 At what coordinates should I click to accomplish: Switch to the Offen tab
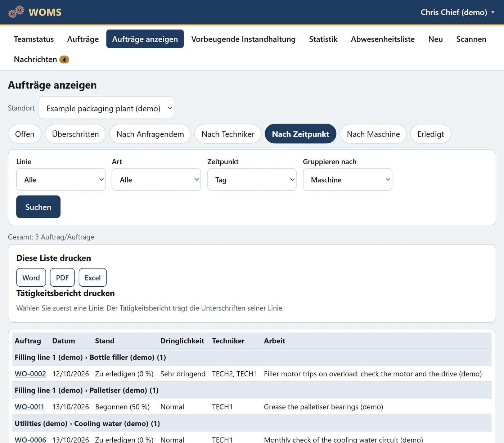coord(25,134)
